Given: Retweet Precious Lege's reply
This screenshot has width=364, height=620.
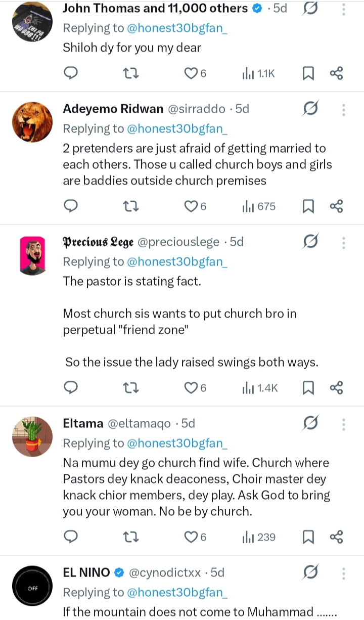Looking at the screenshot, I should (x=131, y=387).
